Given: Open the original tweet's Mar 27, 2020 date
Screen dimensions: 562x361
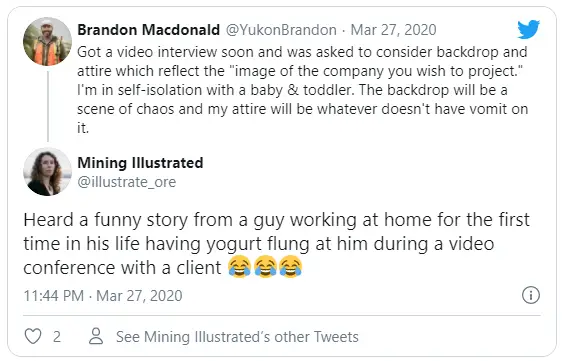Looking at the screenshot, I should [x=393, y=30].
